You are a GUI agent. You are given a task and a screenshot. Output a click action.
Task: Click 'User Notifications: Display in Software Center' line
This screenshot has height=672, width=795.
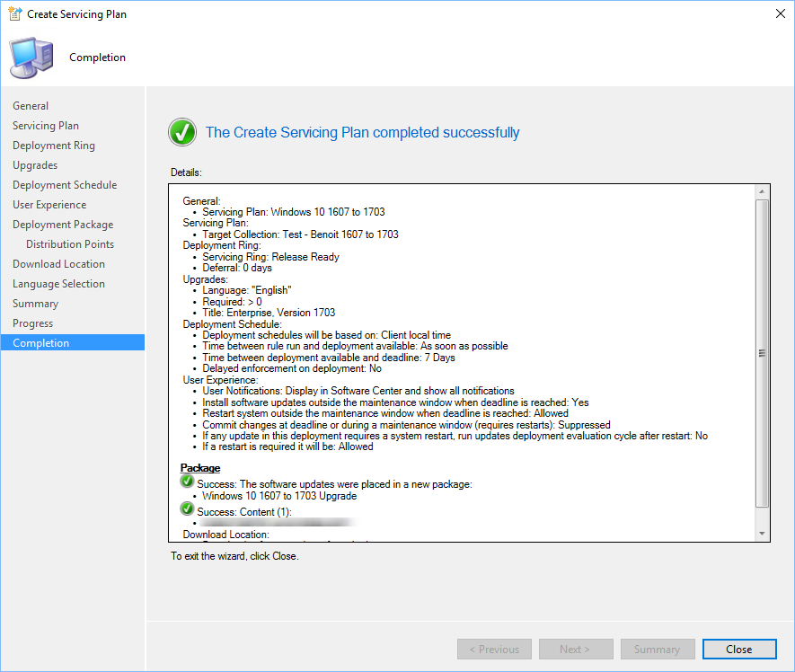[358, 391]
